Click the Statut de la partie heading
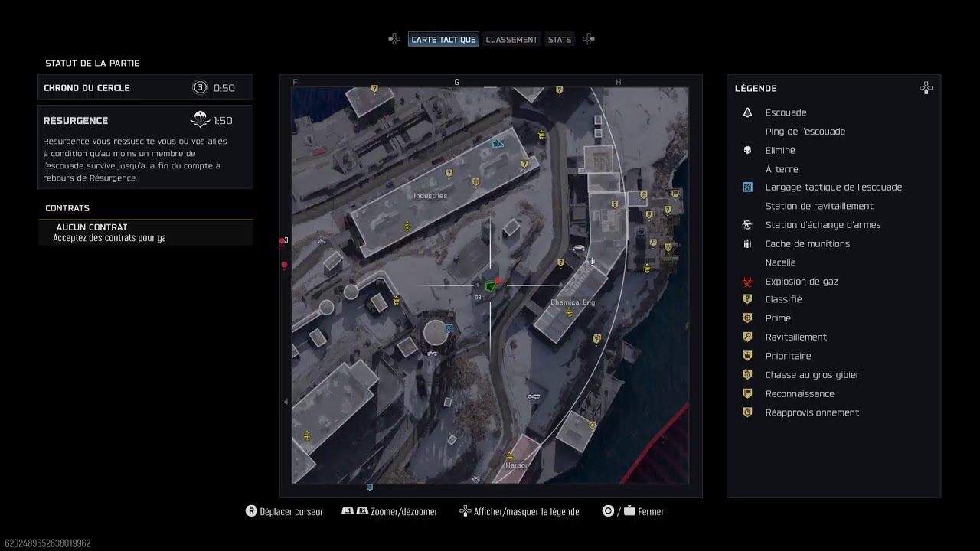This screenshot has height=551, width=980. pyautogui.click(x=93, y=64)
